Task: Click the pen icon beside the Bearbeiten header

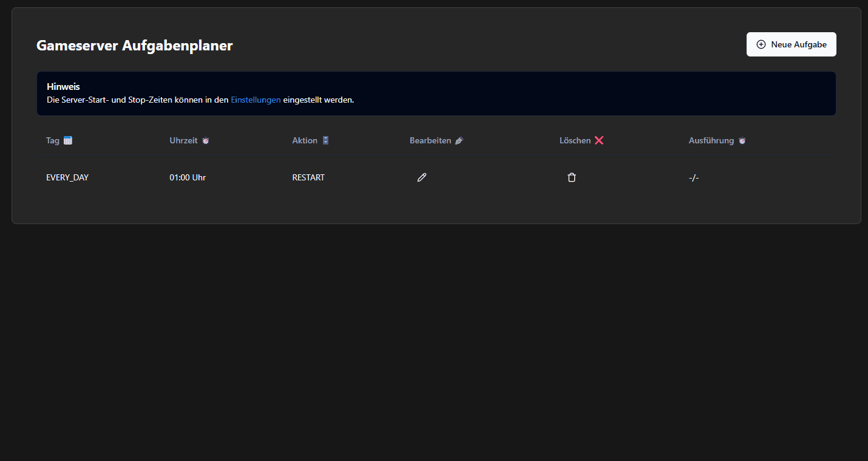Action: pyautogui.click(x=459, y=141)
